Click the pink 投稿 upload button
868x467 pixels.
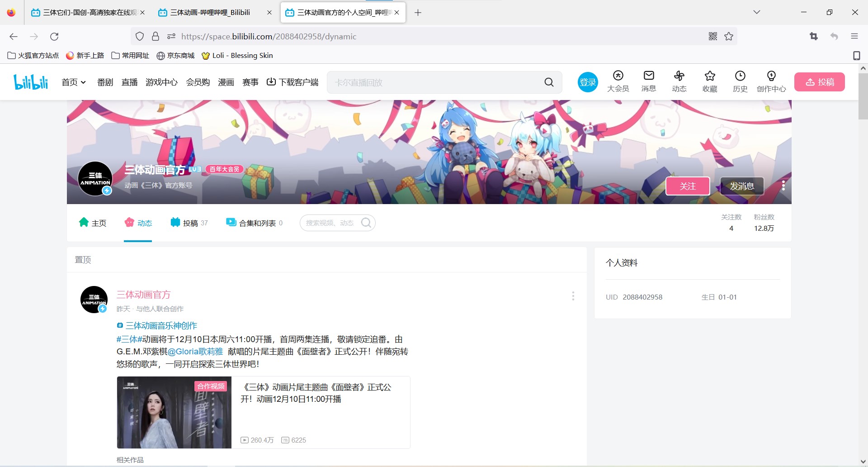(820, 82)
